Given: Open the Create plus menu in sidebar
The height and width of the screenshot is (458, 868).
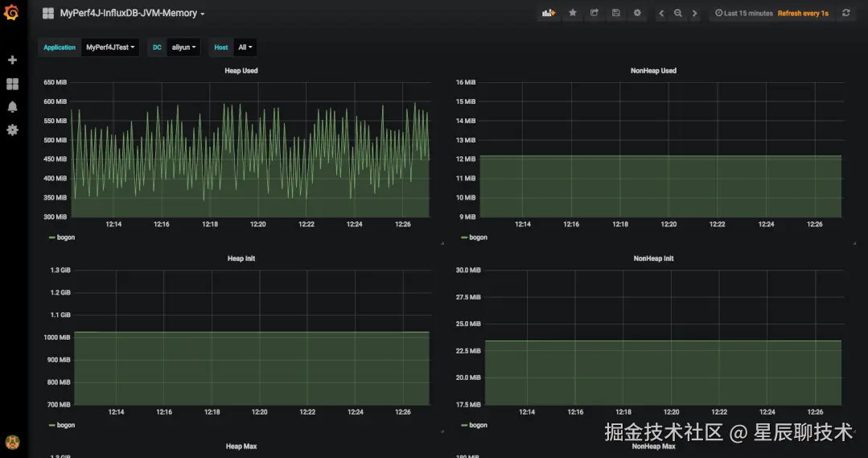Looking at the screenshot, I should pyautogui.click(x=12, y=60).
